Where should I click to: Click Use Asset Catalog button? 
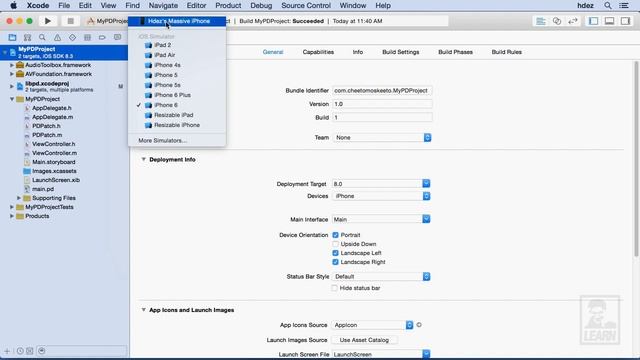pos(364,340)
